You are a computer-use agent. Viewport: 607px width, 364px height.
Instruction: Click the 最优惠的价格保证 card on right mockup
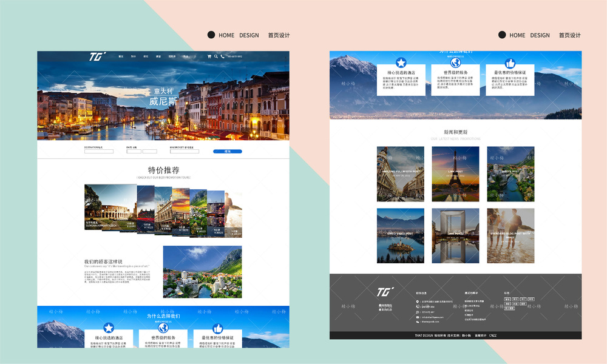click(x=510, y=80)
